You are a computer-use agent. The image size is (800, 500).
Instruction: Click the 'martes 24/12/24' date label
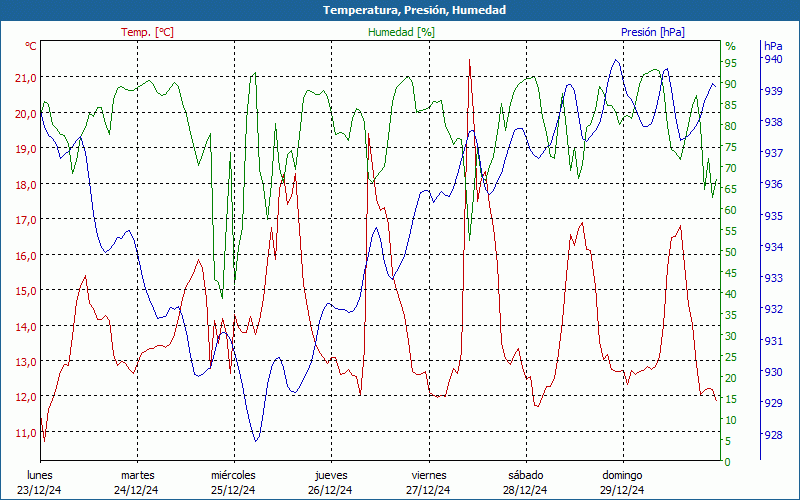click(137, 483)
